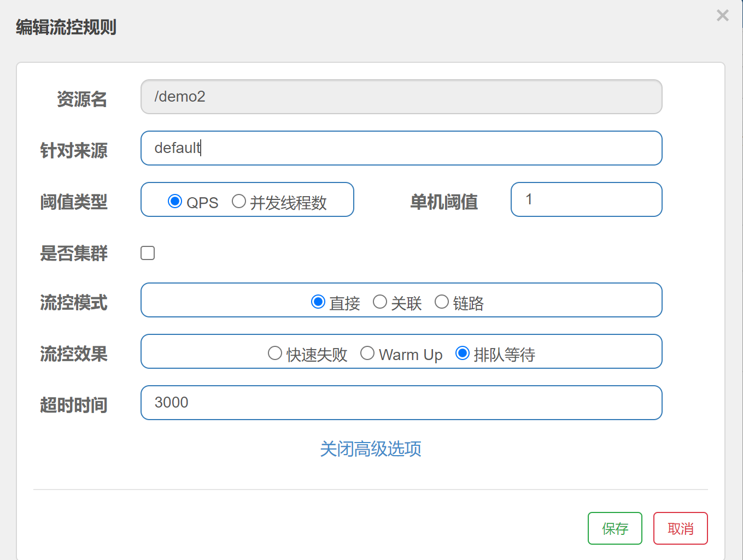Click the 针对来源 label
The image size is (743, 560).
pyautogui.click(x=74, y=150)
